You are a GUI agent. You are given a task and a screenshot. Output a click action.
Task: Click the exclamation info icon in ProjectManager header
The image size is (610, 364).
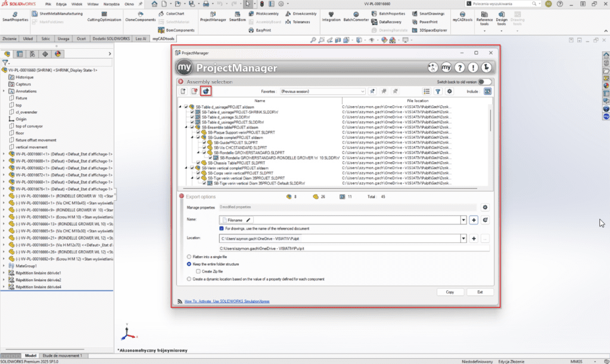point(473,67)
